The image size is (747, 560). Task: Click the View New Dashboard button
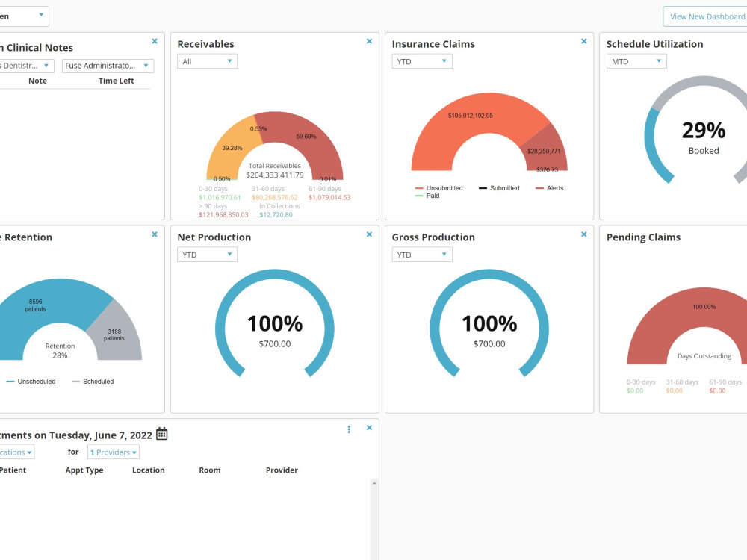[x=706, y=16]
